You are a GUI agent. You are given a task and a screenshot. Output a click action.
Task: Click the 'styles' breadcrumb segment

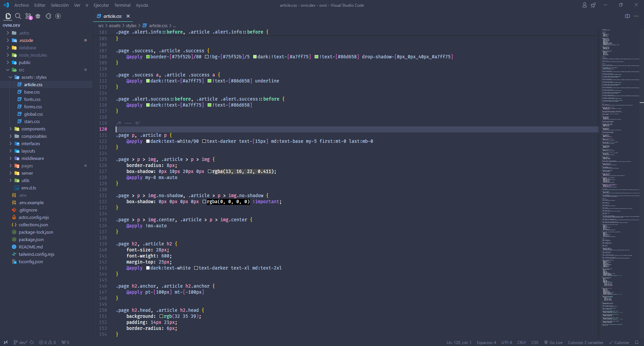[131, 25]
